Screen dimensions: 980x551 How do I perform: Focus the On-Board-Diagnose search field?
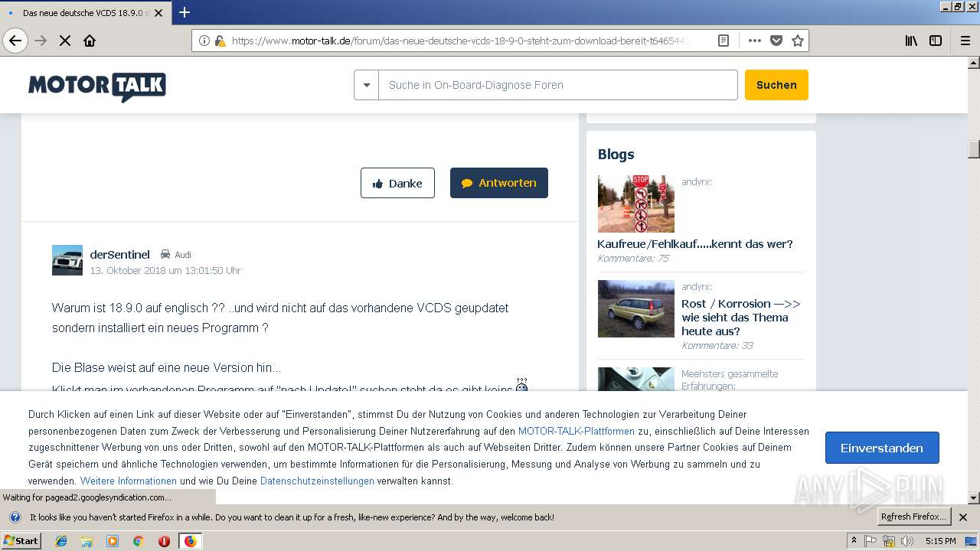pyautogui.click(x=557, y=85)
